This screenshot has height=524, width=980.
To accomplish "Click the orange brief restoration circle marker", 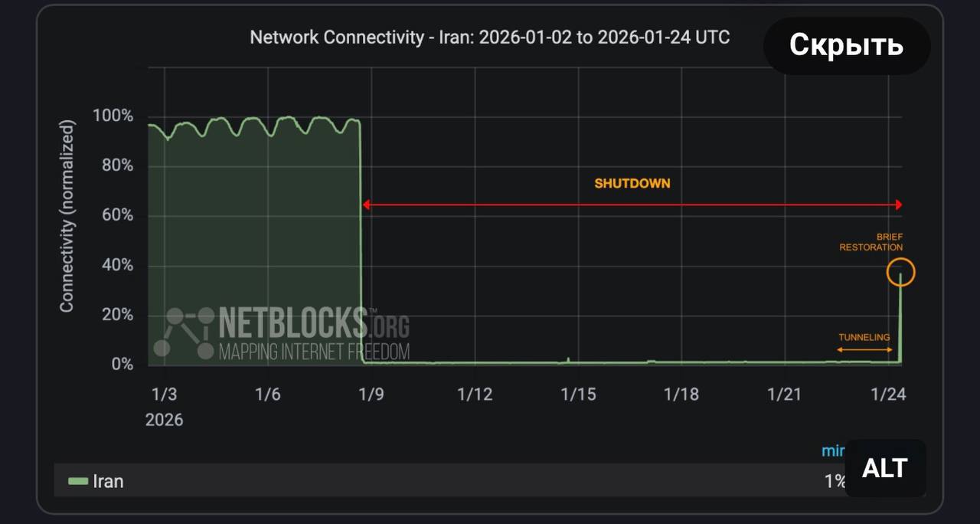I will tap(901, 273).
